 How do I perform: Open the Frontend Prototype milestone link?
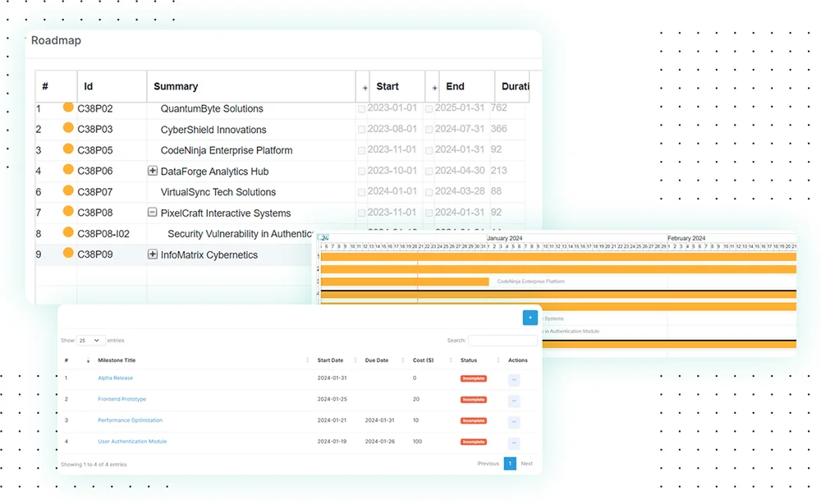coord(121,401)
